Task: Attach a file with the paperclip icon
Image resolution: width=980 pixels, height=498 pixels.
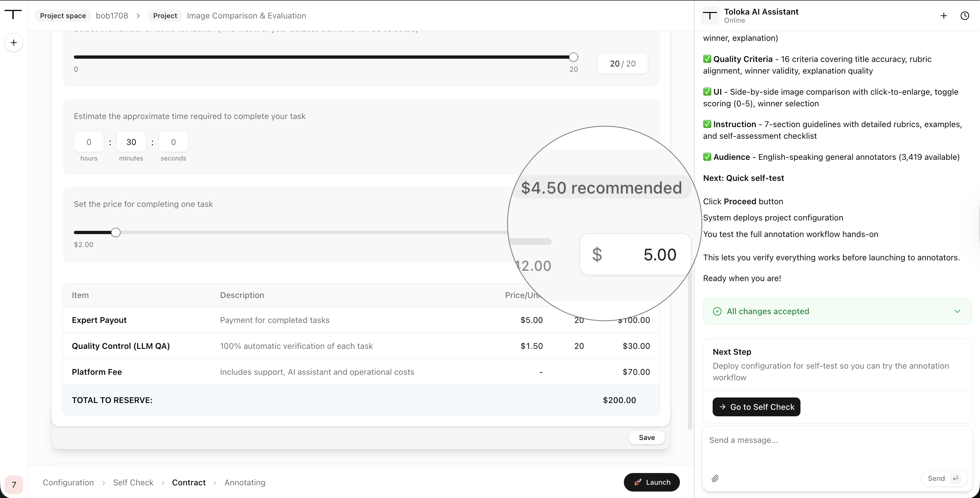Action: pos(715,478)
